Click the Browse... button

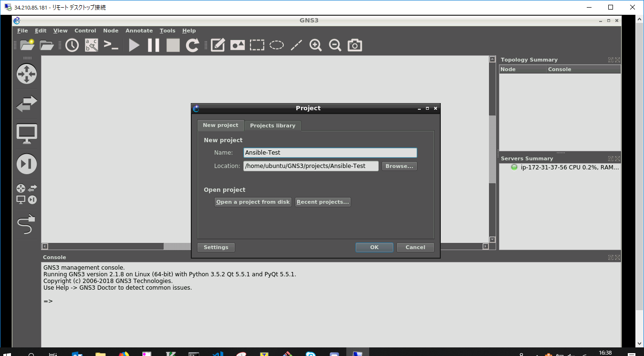399,166
